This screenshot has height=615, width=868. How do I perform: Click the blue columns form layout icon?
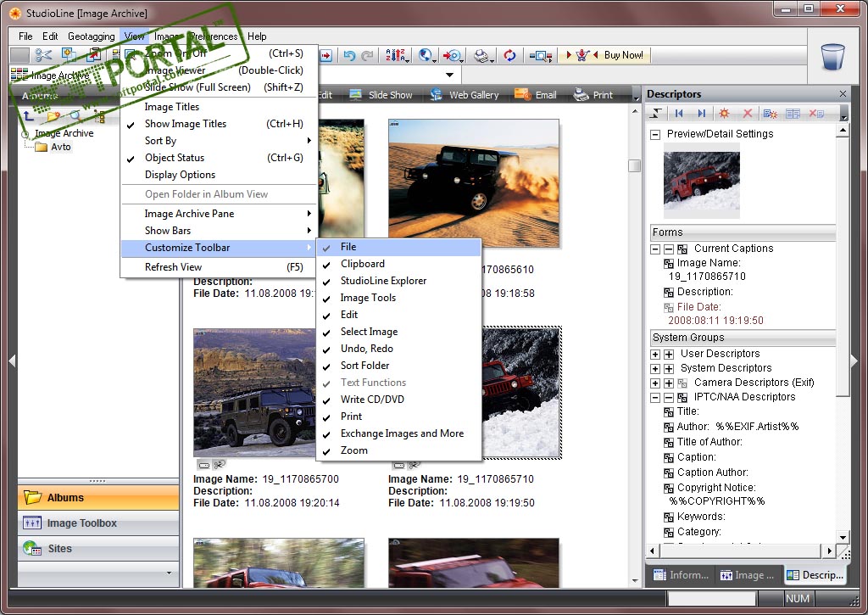(793, 114)
